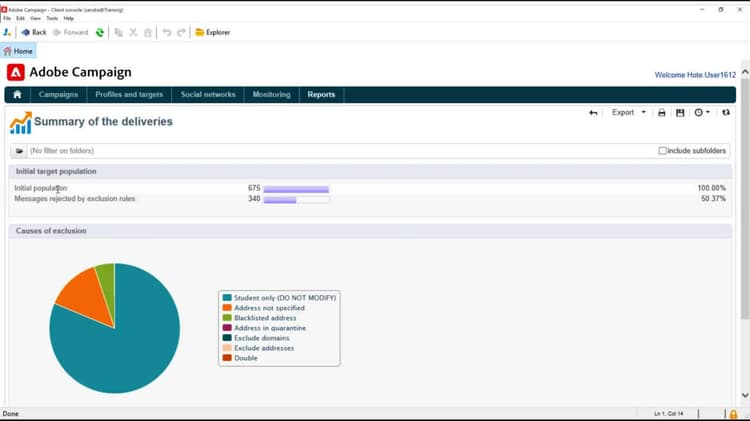Open the File menu
Viewport: 750px width, 421px height.
[x=7, y=18]
